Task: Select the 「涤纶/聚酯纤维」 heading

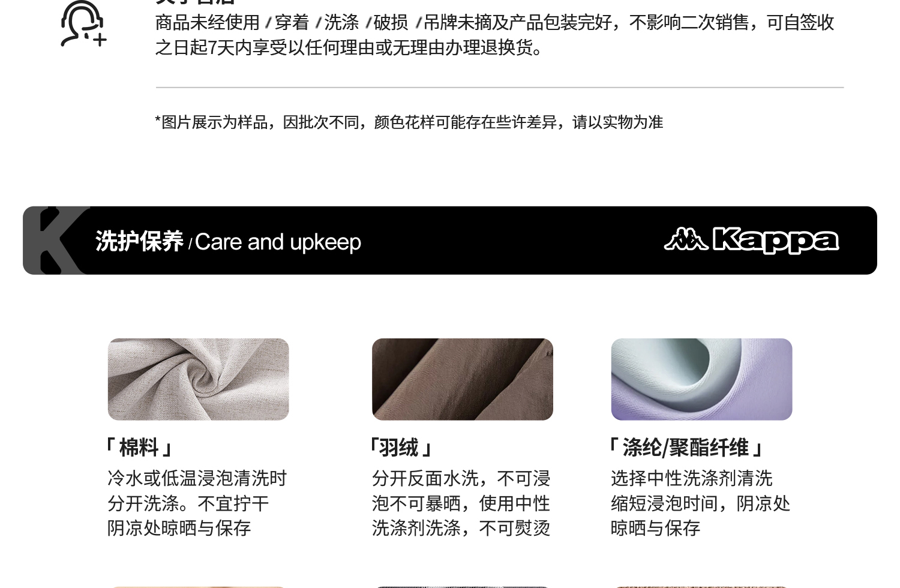Action: point(686,448)
